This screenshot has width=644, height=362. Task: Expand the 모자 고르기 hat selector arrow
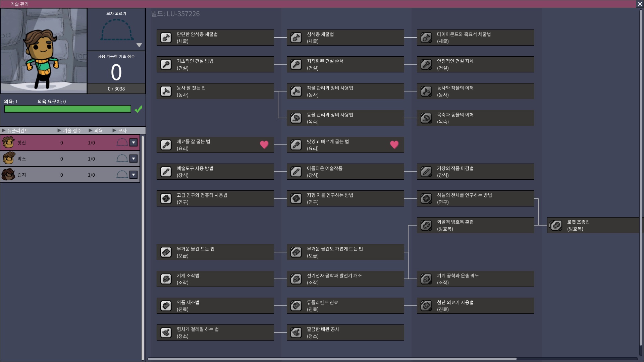click(139, 45)
